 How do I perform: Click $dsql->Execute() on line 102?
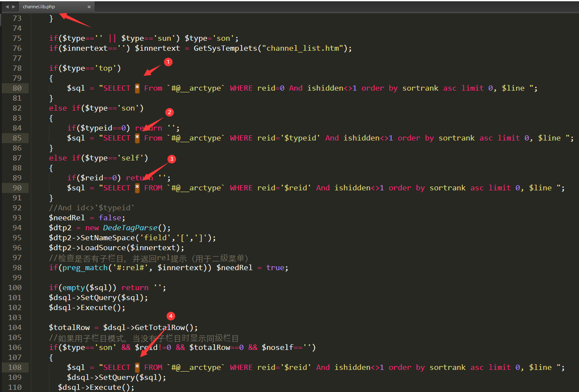87,307
